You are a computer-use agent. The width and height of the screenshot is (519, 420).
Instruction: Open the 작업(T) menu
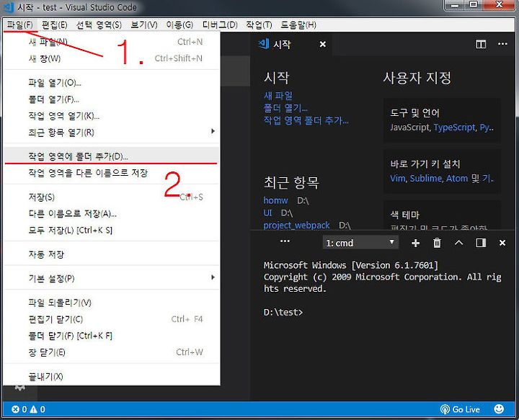(259, 24)
